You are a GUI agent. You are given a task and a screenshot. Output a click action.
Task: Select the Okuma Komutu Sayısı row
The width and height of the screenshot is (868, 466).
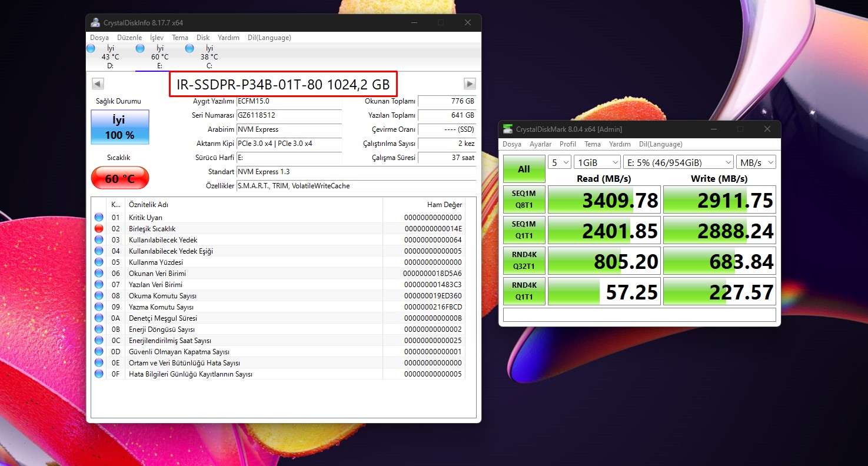pyautogui.click(x=278, y=296)
